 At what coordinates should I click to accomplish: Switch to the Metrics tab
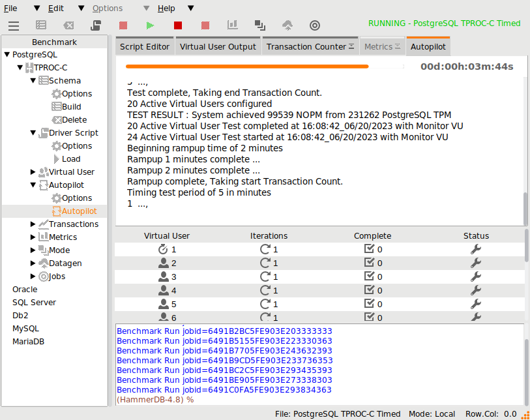[382, 47]
